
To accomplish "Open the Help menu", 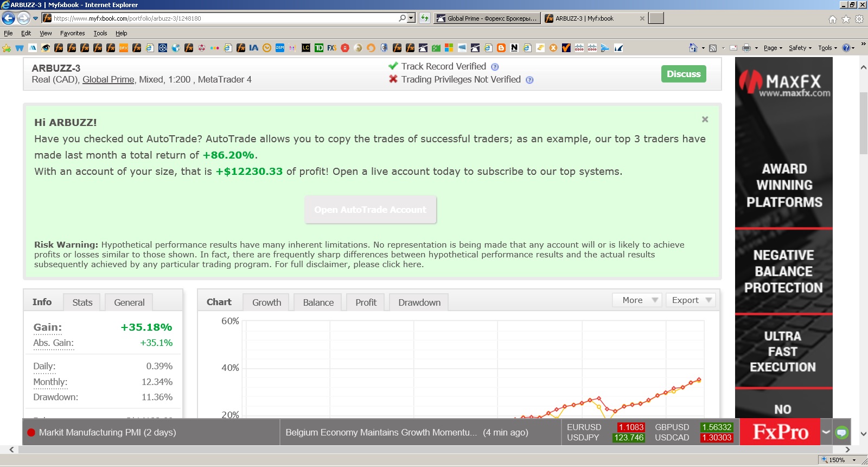I will point(121,33).
